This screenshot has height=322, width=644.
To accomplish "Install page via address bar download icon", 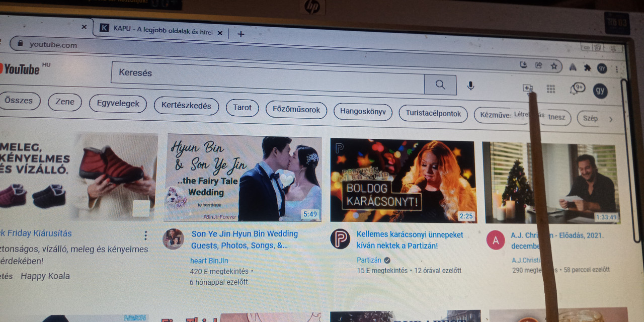I will coord(523,64).
